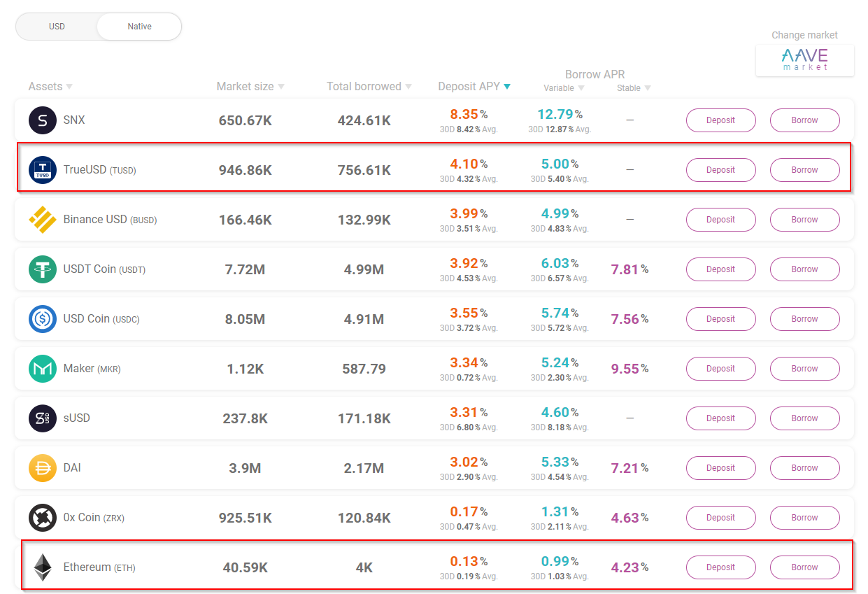Click the TrueUSD (TUSD) asset name

(x=99, y=170)
